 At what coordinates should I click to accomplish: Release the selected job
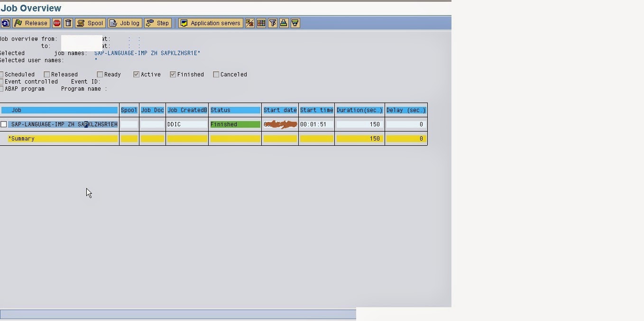click(x=31, y=23)
